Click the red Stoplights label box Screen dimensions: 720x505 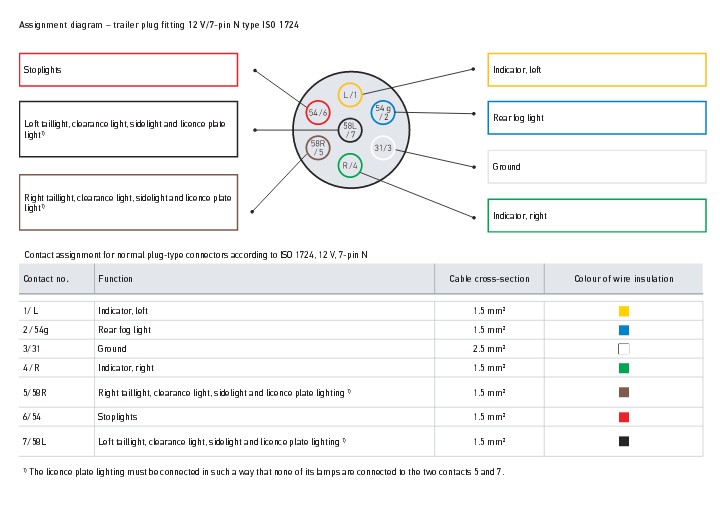pyautogui.click(x=128, y=70)
